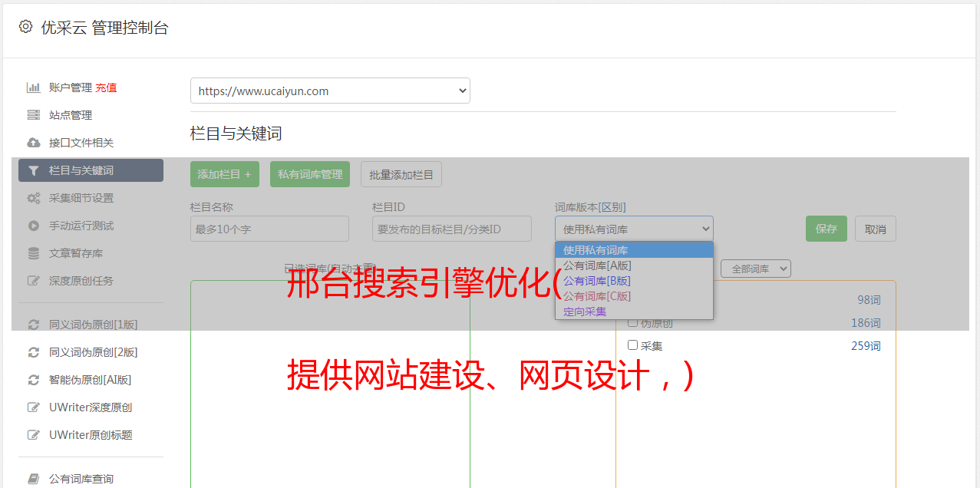Screen dimensions: 980x488
Task: Tick the 伪原创 checkbox
Action: [x=633, y=322]
